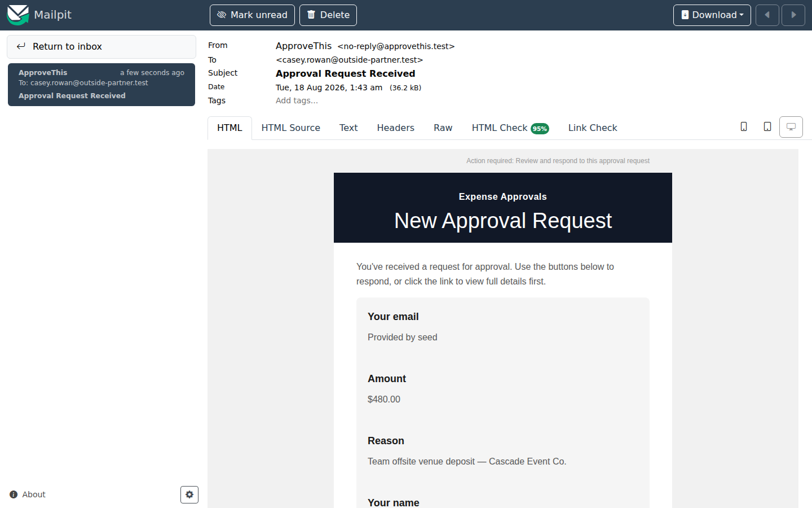Click the 95% badge on HTML Check
Screen dimensions: 812x508
(x=540, y=129)
